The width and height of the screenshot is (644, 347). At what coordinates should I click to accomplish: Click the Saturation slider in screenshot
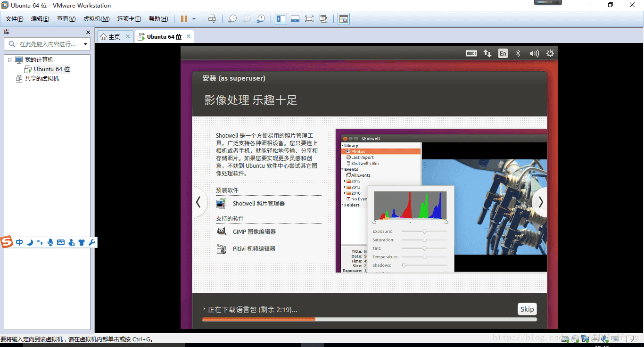coord(424,240)
